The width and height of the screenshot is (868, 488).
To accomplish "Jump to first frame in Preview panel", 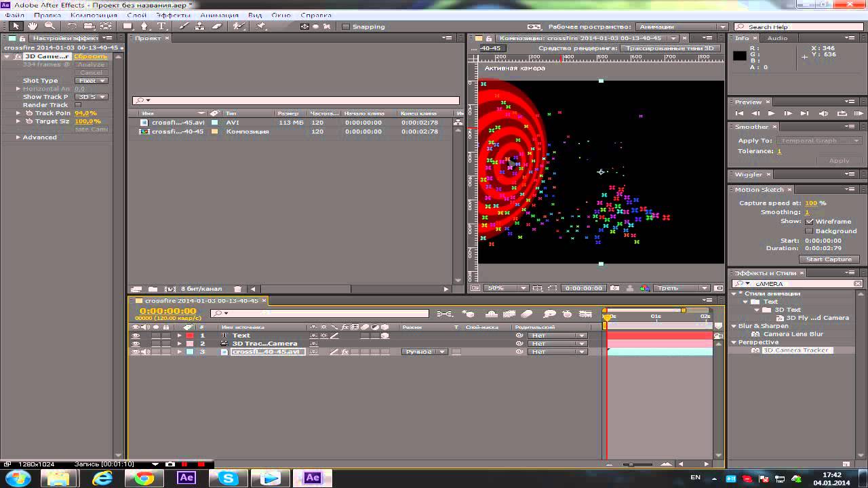I will tap(740, 113).
